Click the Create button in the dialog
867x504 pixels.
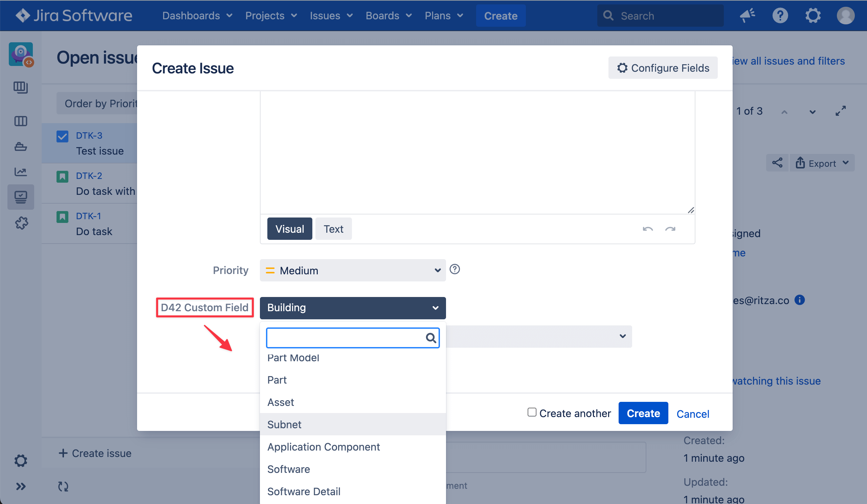pos(643,413)
